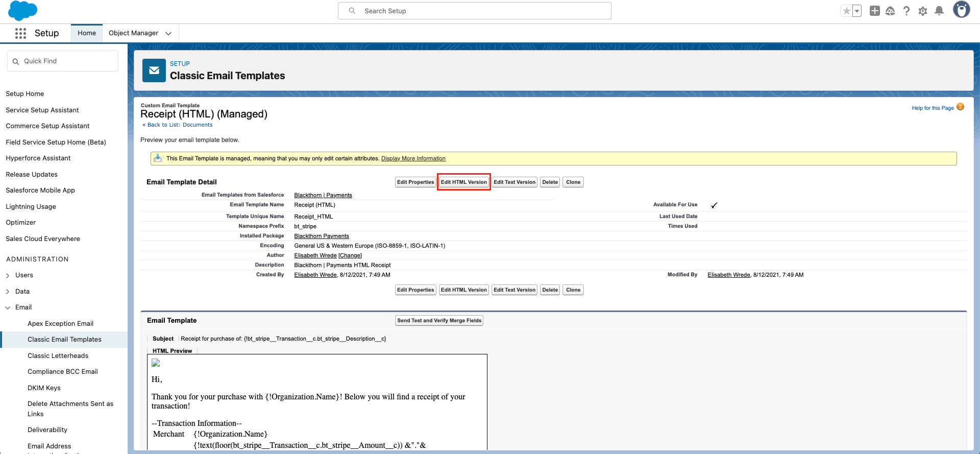Click the Search Setup magnifier icon

pyautogui.click(x=352, y=11)
